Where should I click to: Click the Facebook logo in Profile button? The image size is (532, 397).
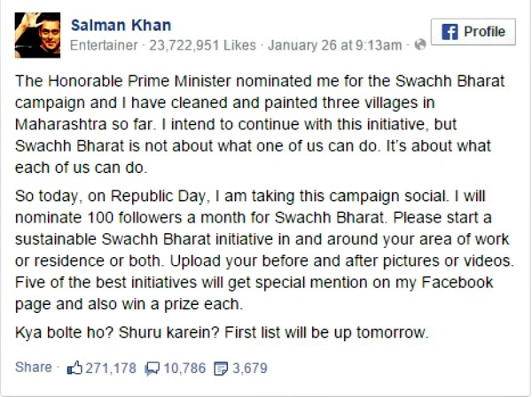click(450, 32)
